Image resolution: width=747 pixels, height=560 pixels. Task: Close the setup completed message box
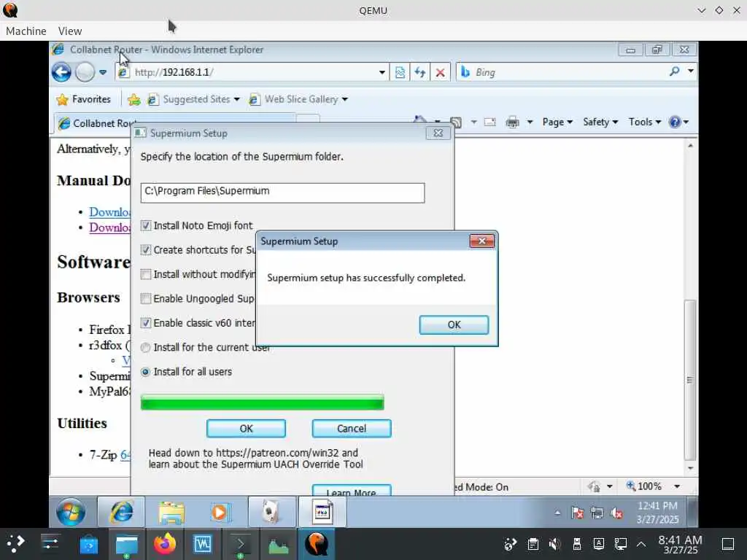click(x=481, y=241)
